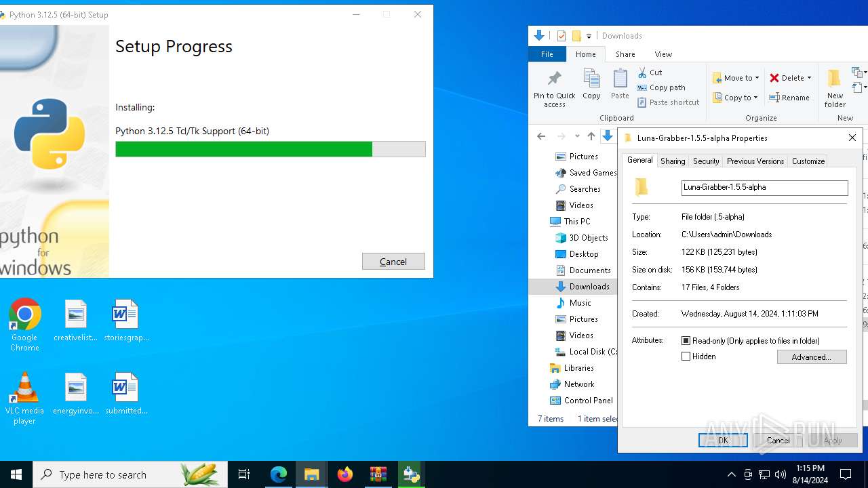Viewport: 868px width, 488px height.
Task: Open WinRAR from taskbar
Action: pyautogui.click(x=378, y=474)
